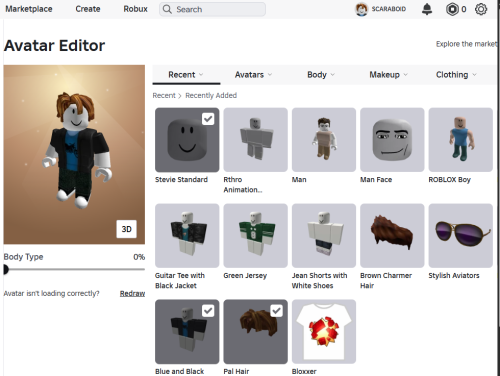
Task: Open the Recent tab
Action: click(x=186, y=75)
